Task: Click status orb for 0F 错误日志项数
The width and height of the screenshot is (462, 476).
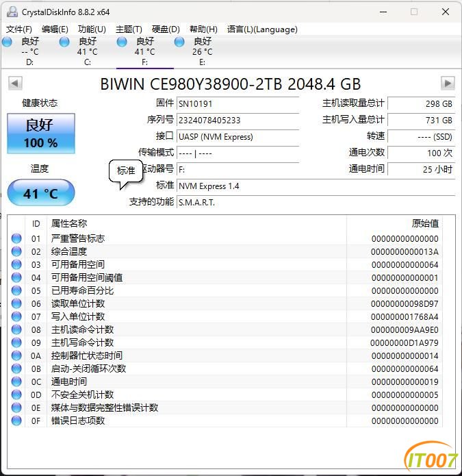Action: click(x=16, y=421)
